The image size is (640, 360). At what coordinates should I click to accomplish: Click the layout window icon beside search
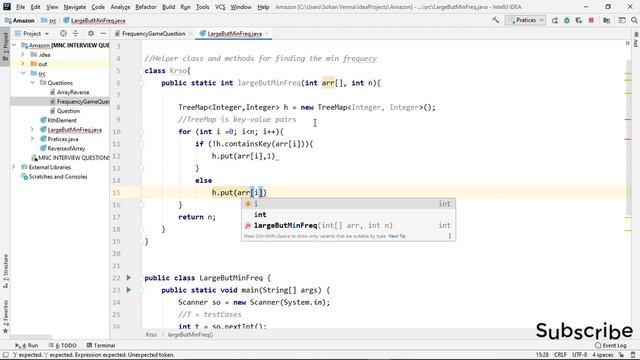point(622,20)
